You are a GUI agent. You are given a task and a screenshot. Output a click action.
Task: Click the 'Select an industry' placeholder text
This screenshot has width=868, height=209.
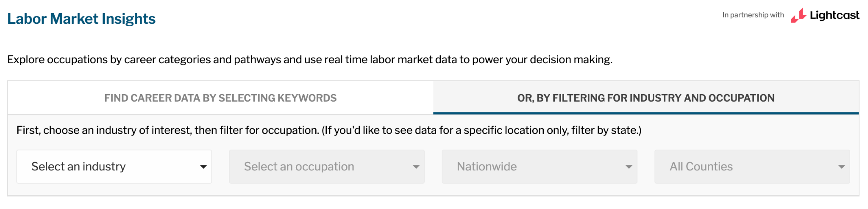(x=78, y=167)
